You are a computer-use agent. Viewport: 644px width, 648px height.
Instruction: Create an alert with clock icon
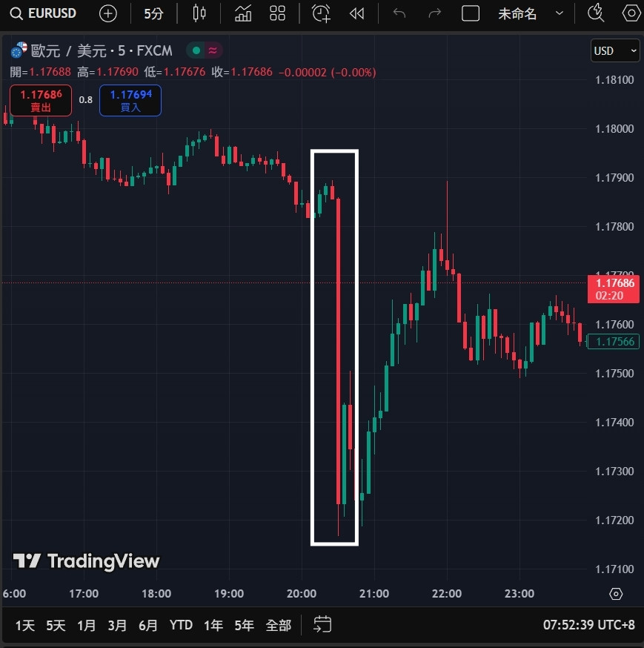point(321,13)
